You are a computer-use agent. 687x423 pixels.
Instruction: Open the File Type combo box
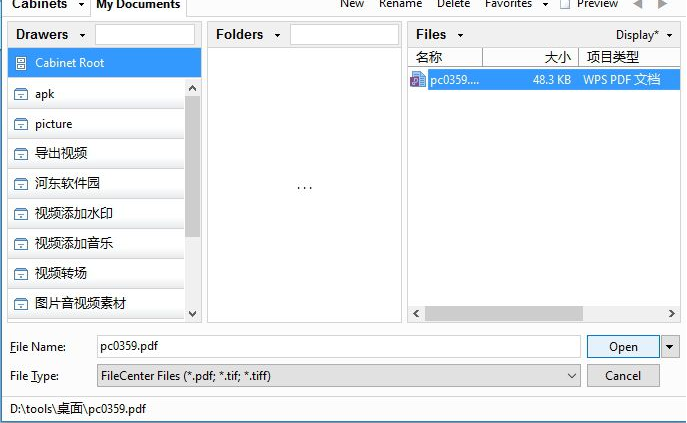[x=339, y=376]
